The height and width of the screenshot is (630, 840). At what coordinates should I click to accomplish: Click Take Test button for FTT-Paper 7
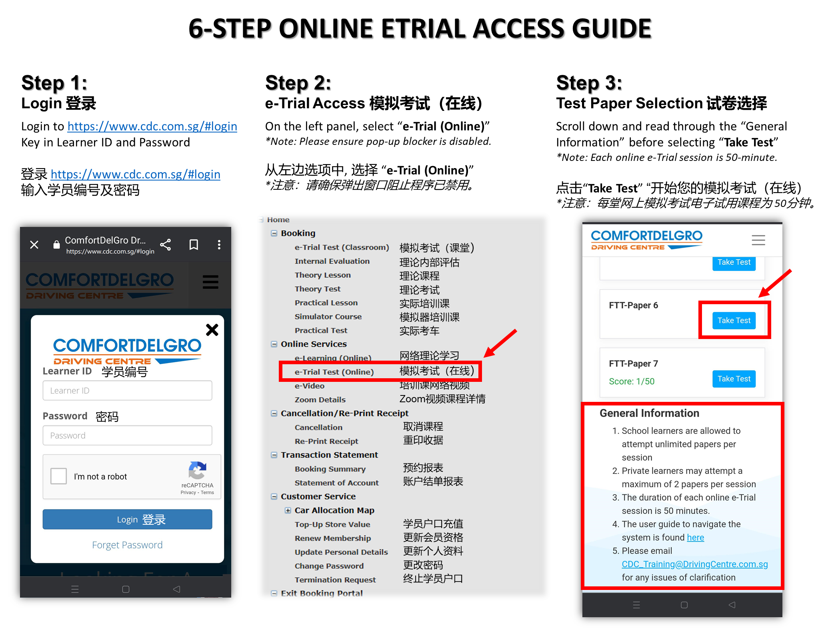click(734, 378)
